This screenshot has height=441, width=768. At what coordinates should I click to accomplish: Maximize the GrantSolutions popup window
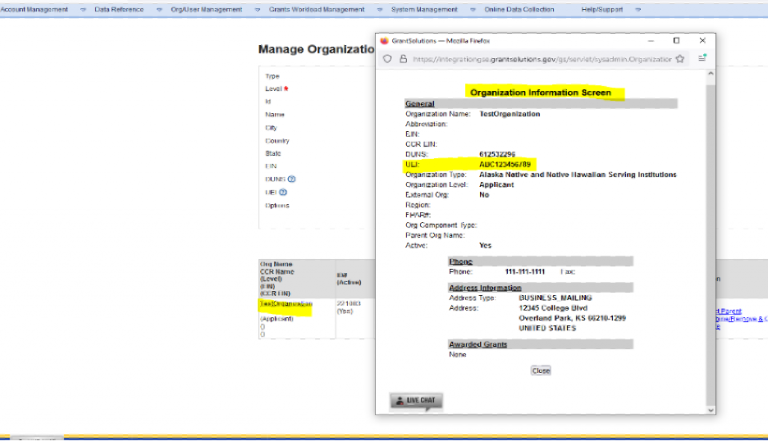click(676, 40)
